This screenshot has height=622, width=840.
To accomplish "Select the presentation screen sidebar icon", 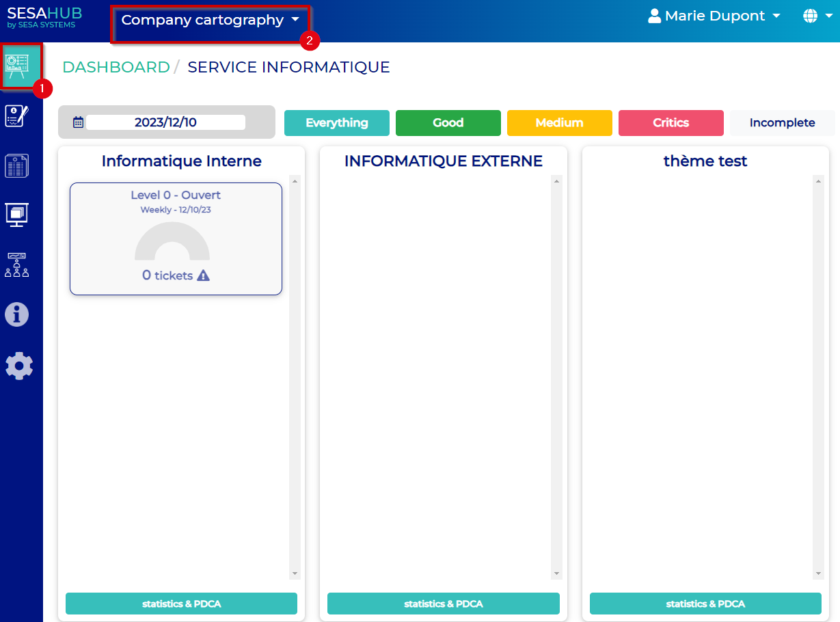I will pos(17,215).
